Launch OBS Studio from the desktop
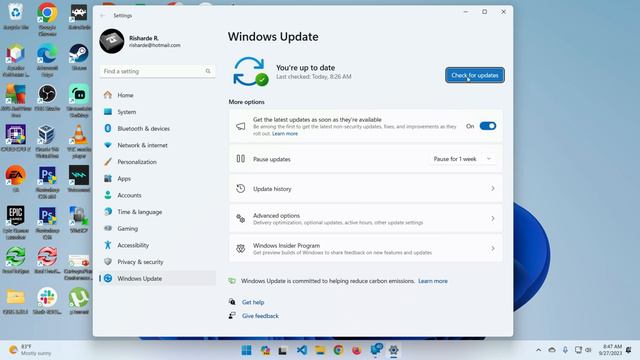 [47, 98]
